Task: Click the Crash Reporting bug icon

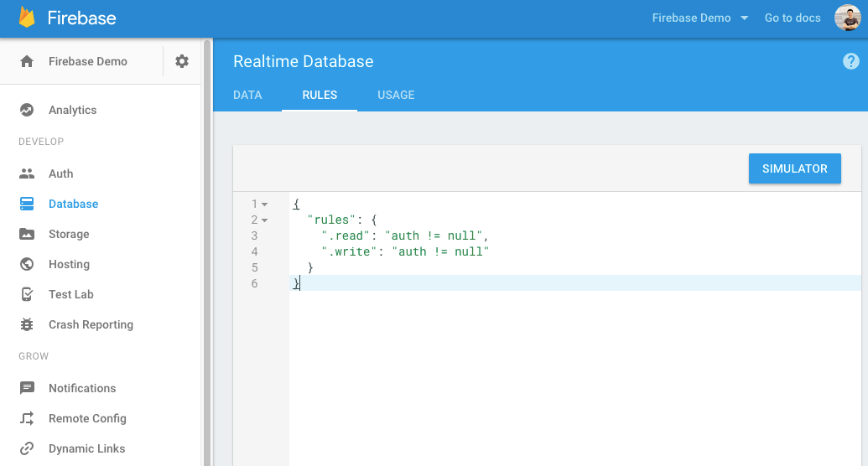Action: coord(27,324)
